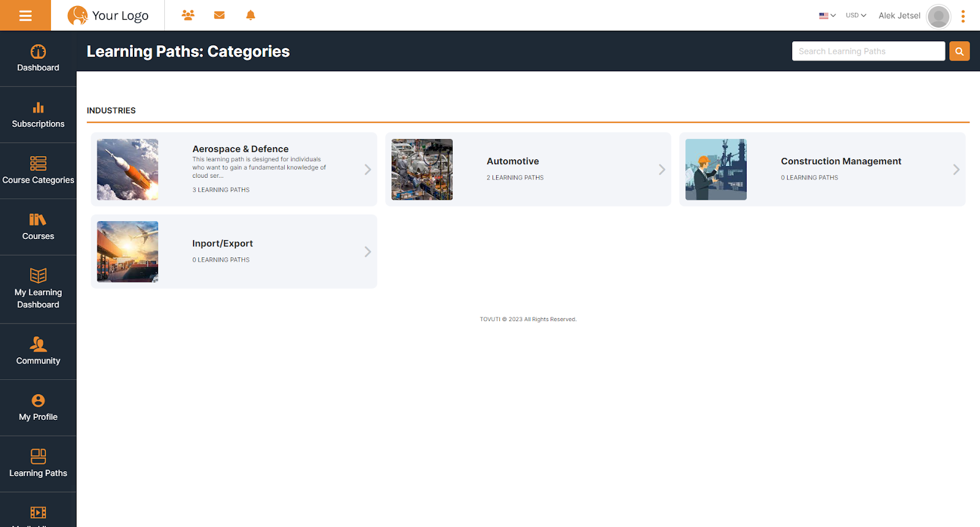The image size is (980, 527).
Task: Open the USD currency dropdown
Action: click(856, 15)
